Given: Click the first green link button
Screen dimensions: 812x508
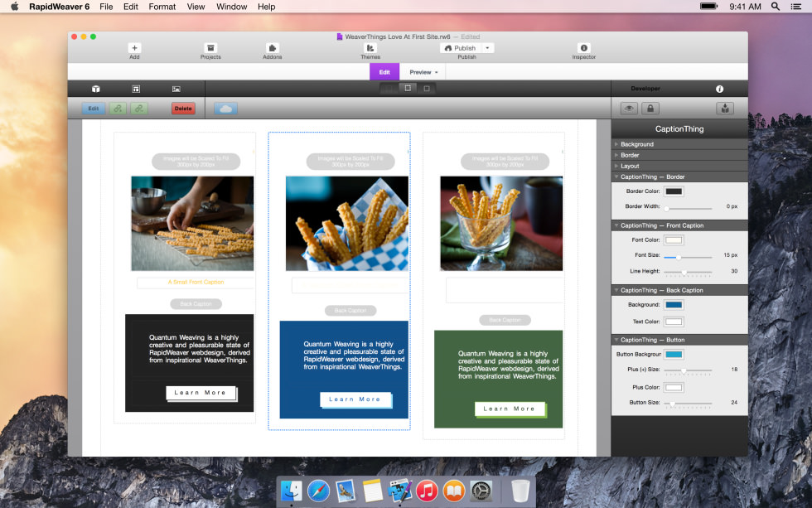Looking at the screenshot, I should point(118,109).
